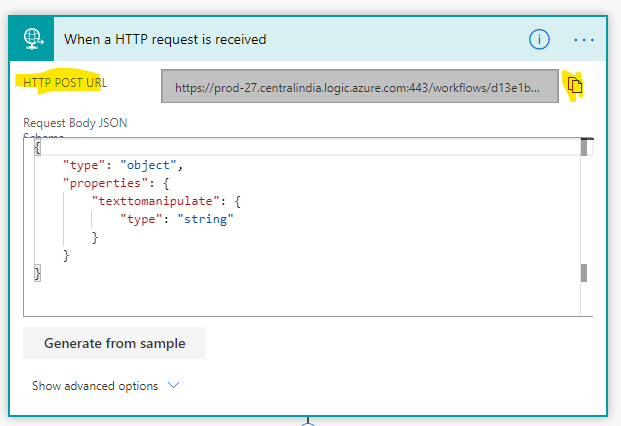The width and height of the screenshot is (621, 426).
Task: Click the Show advanced options link
Action: pos(95,385)
